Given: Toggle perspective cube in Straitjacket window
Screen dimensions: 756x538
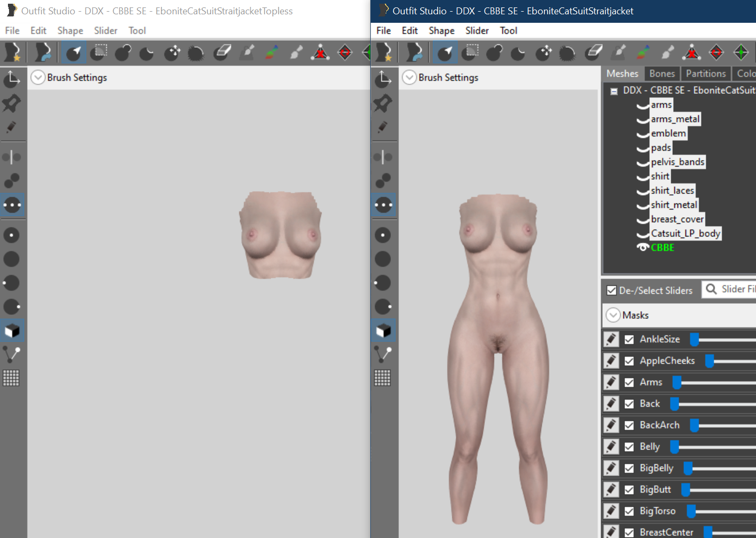Looking at the screenshot, I should point(383,331).
